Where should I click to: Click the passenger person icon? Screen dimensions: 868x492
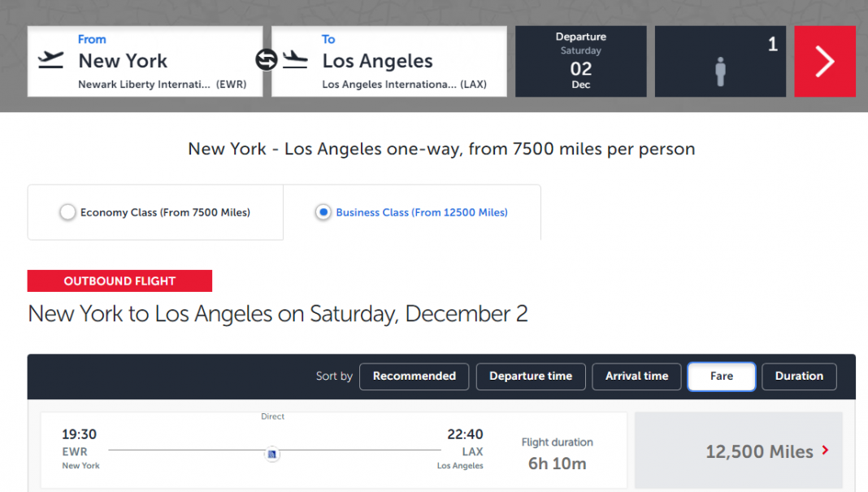pyautogui.click(x=720, y=72)
